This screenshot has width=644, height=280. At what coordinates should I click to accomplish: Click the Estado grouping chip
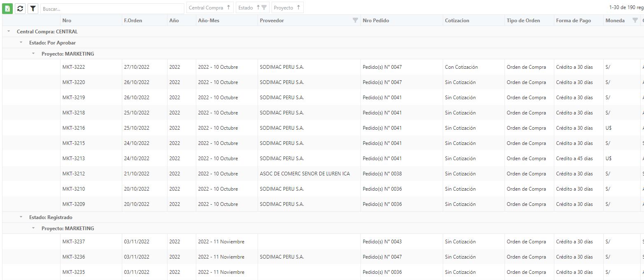[x=246, y=7]
